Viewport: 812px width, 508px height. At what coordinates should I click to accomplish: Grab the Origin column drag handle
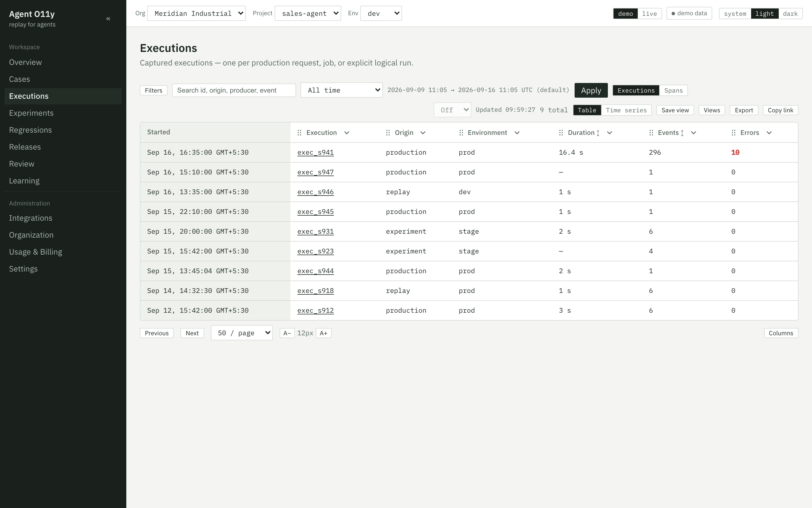pyautogui.click(x=388, y=133)
